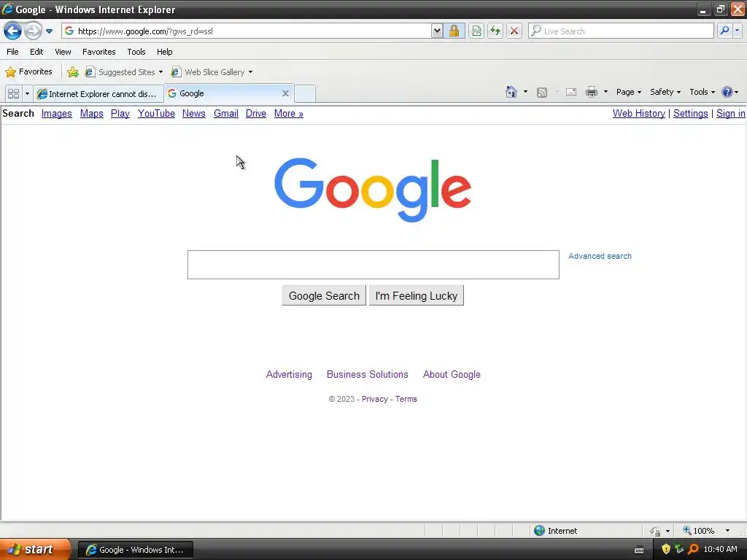Open the Drive link
This screenshot has width=747, height=560.
256,113
